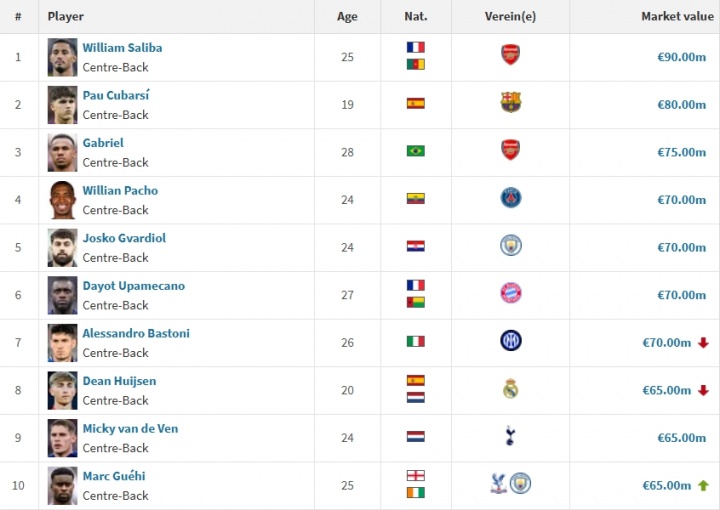The width and height of the screenshot is (720, 510).
Task: Click the Paris Saint-Germain crest icon
Action: pos(510,198)
